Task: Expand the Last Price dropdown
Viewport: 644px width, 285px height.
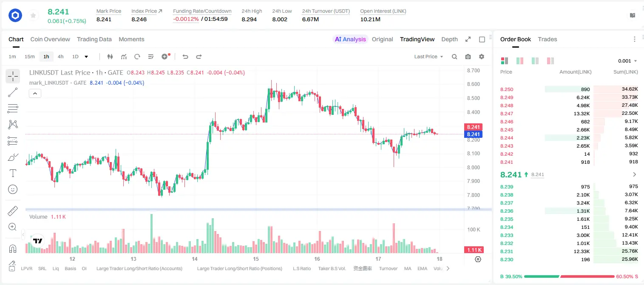Action: coord(428,57)
